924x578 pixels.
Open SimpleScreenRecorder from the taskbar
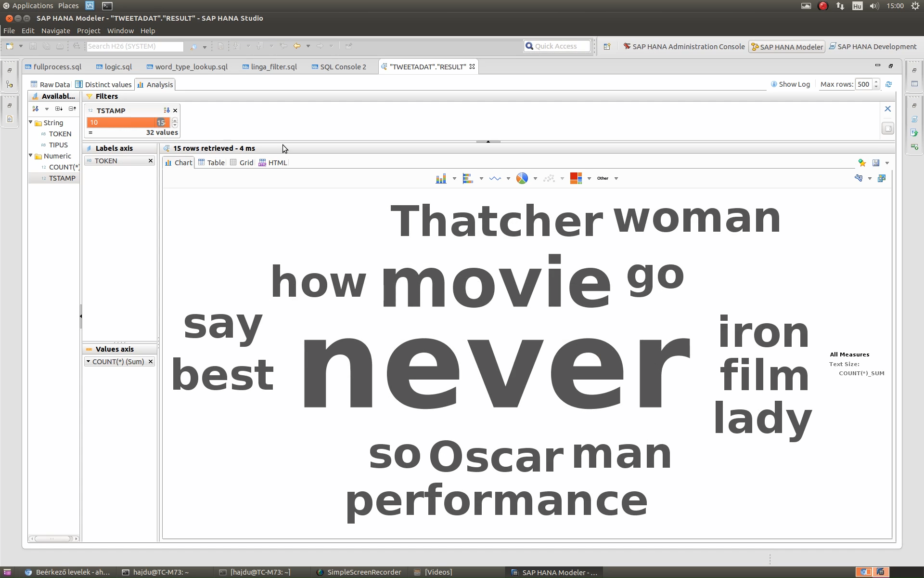pos(359,572)
